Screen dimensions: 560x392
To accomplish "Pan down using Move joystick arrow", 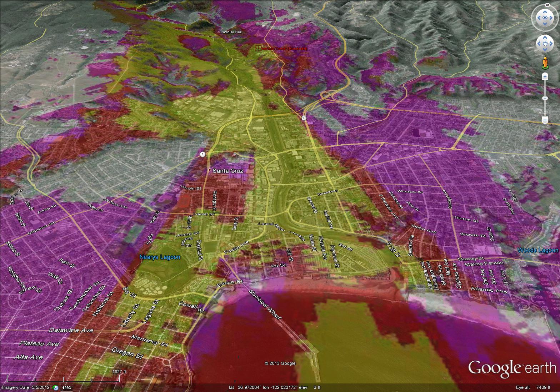I will [545, 50].
